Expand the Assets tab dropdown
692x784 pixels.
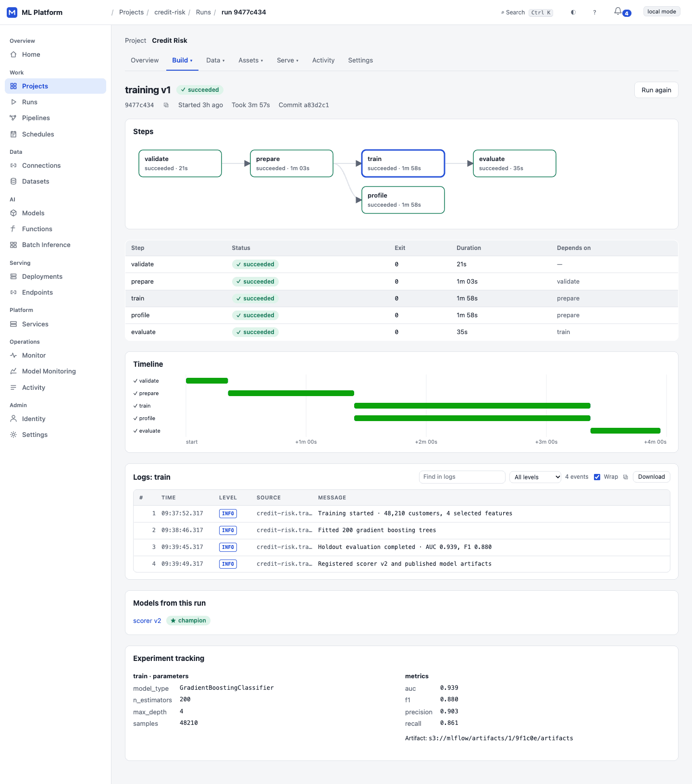click(251, 60)
